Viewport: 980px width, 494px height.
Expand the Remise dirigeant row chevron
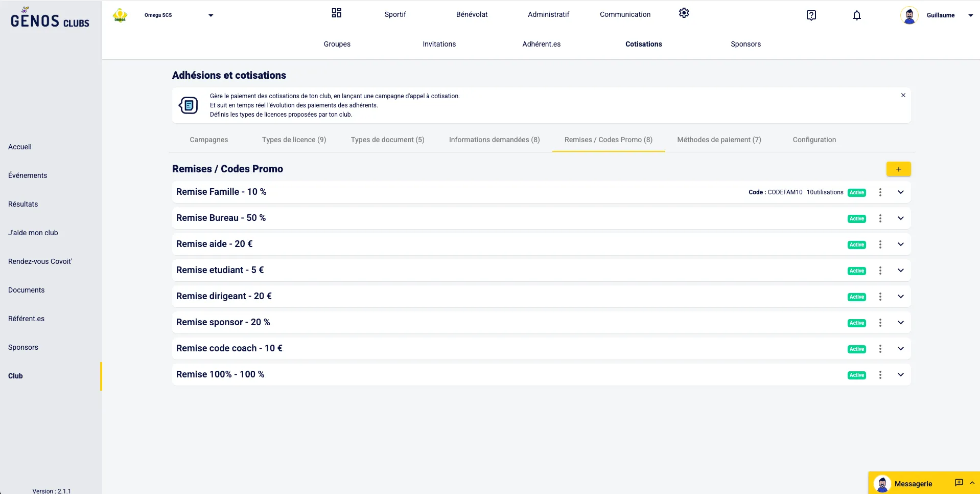click(900, 297)
